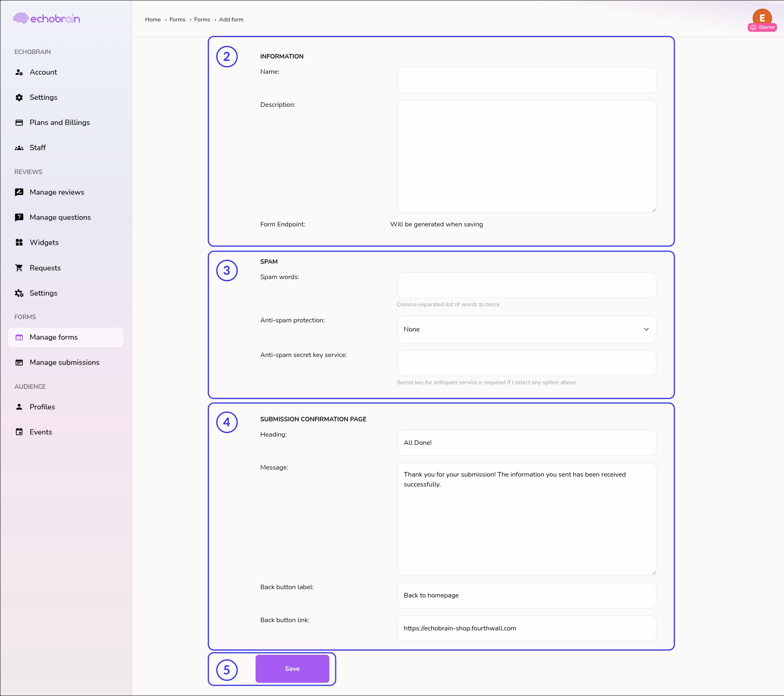Viewport: 784px width, 696px height.
Task: Click the Events calendar icon
Action: click(x=19, y=432)
